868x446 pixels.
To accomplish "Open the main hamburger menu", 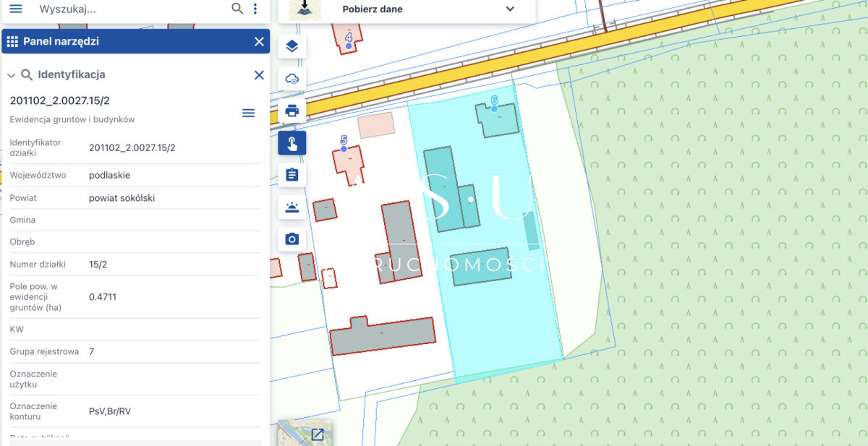I will tap(15, 9).
